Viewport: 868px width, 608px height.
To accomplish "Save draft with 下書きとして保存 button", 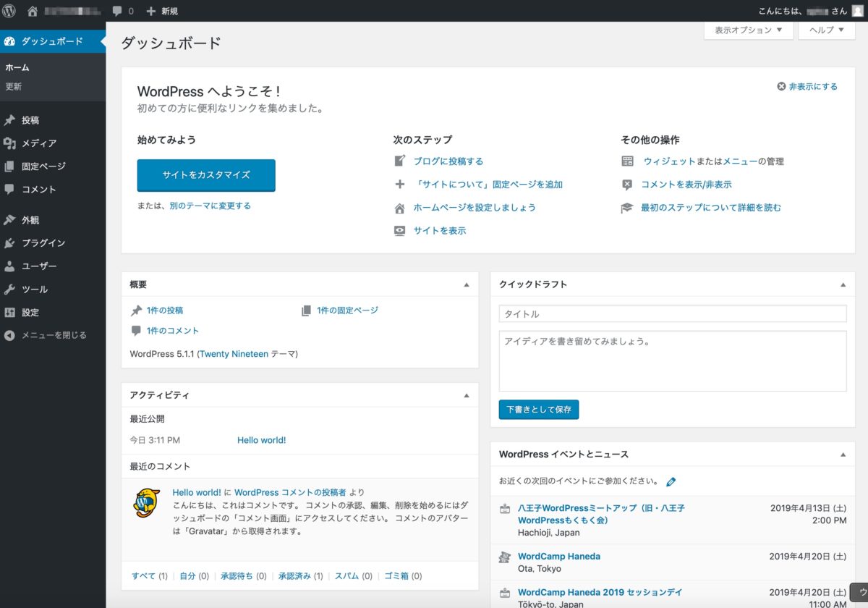I will (x=539, y=410).
